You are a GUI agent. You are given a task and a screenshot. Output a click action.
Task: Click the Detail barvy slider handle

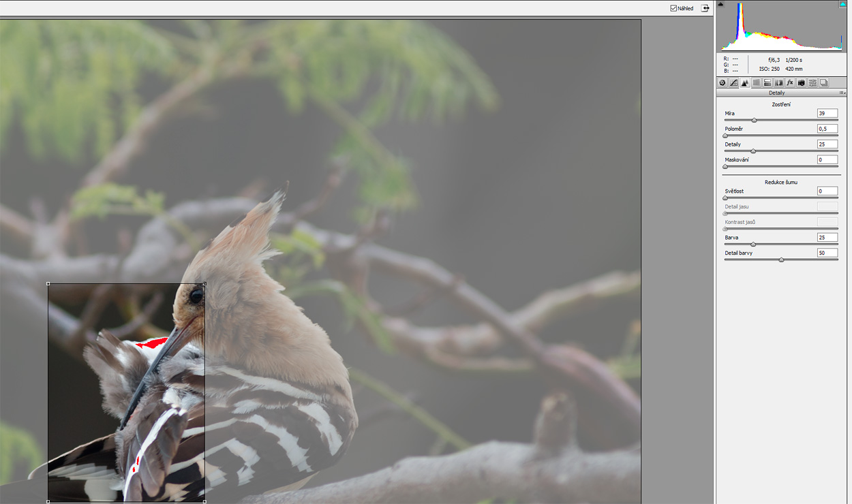click(781, 260)
